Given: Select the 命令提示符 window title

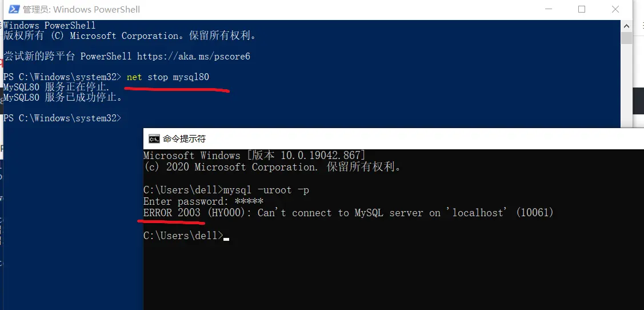Looking at the screenshot, I should (x=184, y=138).
